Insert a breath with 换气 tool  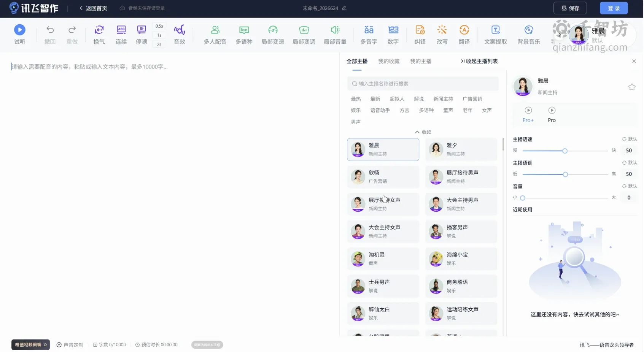(x=99, y=35)
